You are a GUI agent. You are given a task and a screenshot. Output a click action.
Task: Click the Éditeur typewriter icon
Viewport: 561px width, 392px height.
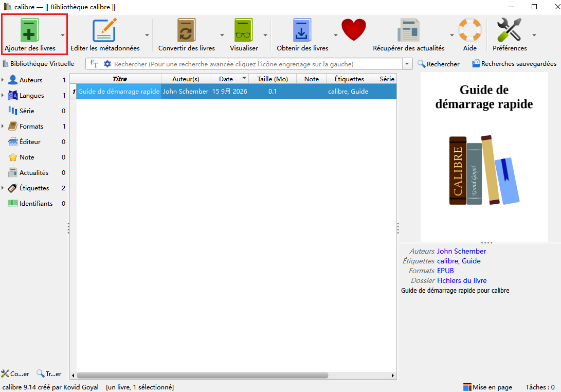tap(13, 141)
